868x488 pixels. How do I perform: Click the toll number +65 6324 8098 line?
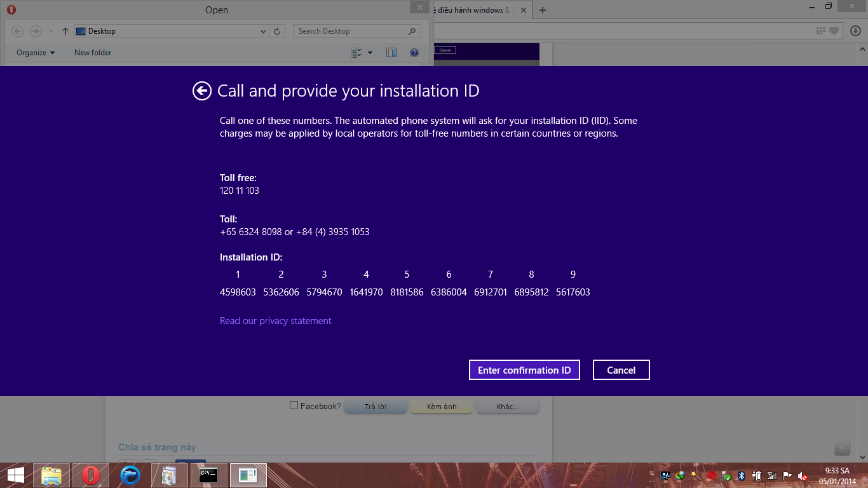pos(295,232)
